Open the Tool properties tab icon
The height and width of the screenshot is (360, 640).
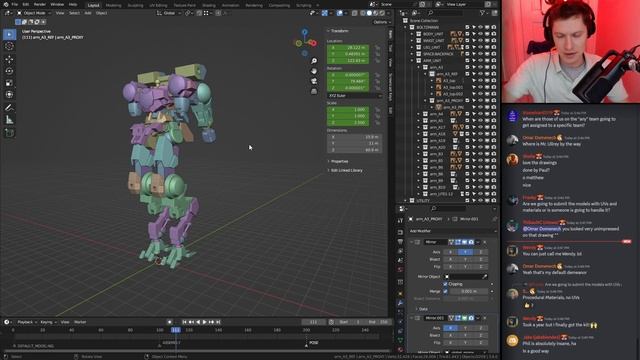[x=400, y=221]
